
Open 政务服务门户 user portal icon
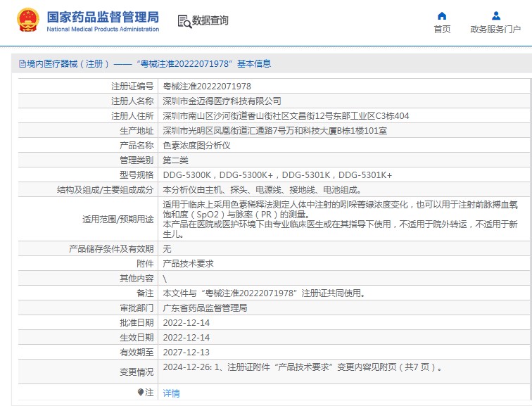[495, 15]
